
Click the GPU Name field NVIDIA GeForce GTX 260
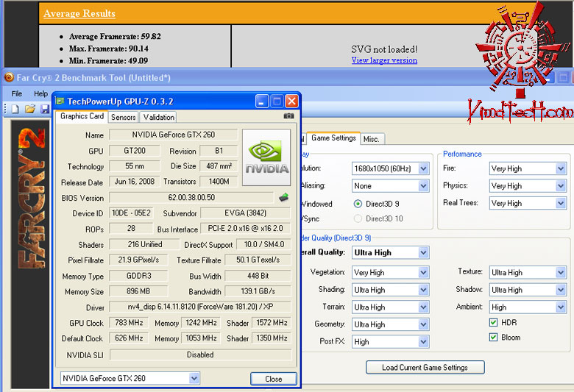click(x=173, y=135)
